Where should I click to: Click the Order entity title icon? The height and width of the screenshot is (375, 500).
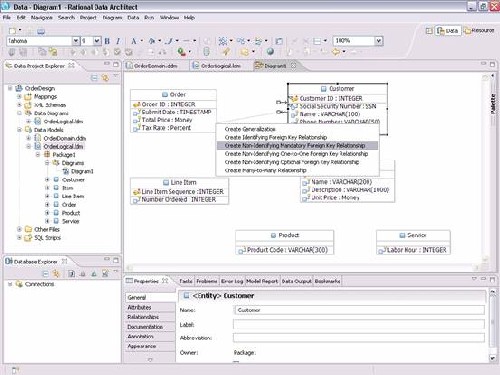(x=165, y=95)
